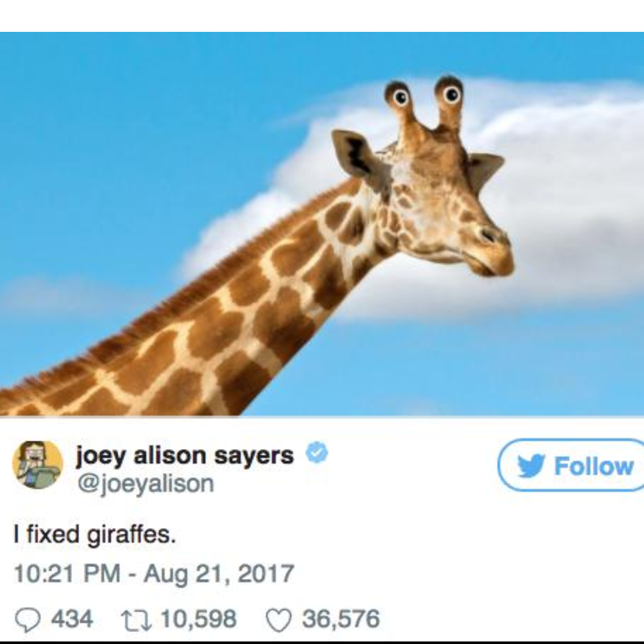Screen dimensions: 644x644
Task: Click the reply speech bubble icon
Action: coord(26,619)
